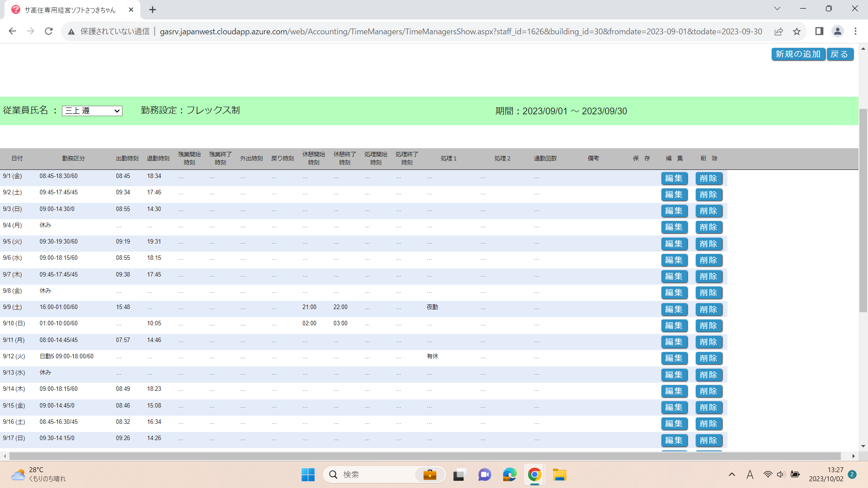This screenshot has width=868, height=488.
Task: Open the 従業員氏名 employee dropdown
Action: click(92, 111)
